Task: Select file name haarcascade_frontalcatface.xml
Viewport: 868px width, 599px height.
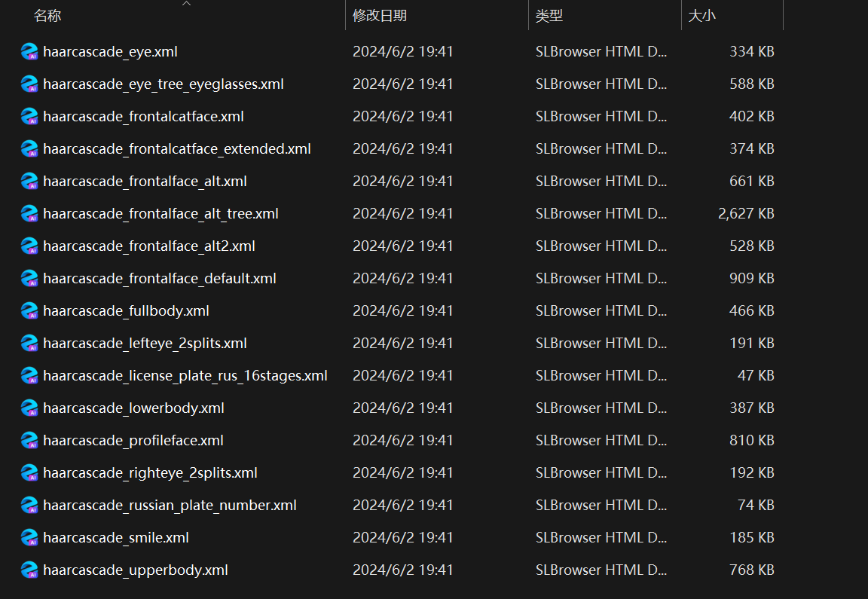Action: point(143,117)
